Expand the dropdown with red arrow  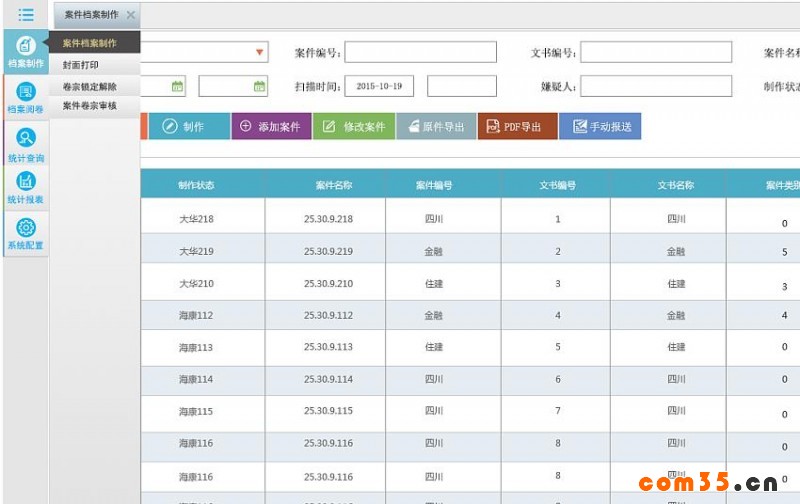(x=259, y=52)
